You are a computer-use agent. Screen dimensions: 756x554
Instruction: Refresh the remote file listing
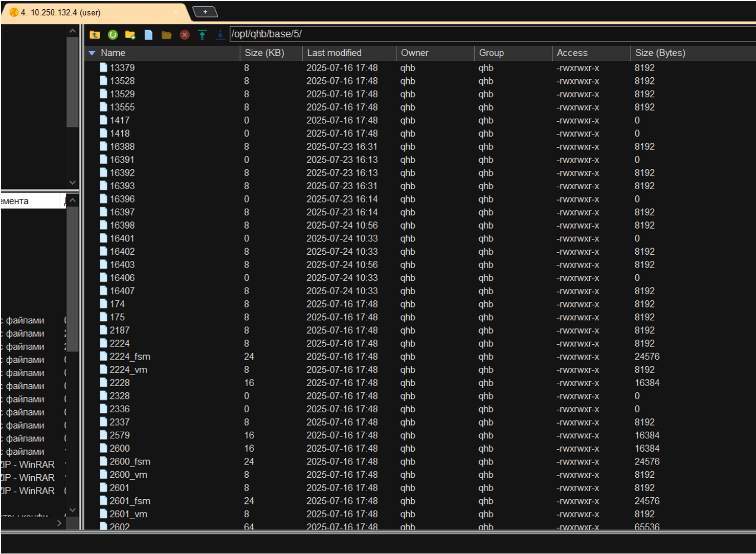pos(113,34)
